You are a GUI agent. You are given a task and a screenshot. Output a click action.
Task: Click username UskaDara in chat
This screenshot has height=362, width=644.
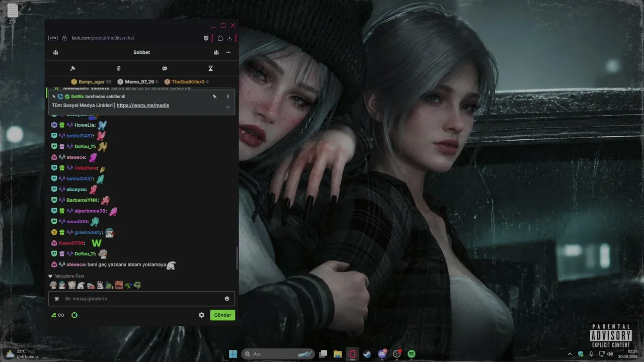click(86, 168)
